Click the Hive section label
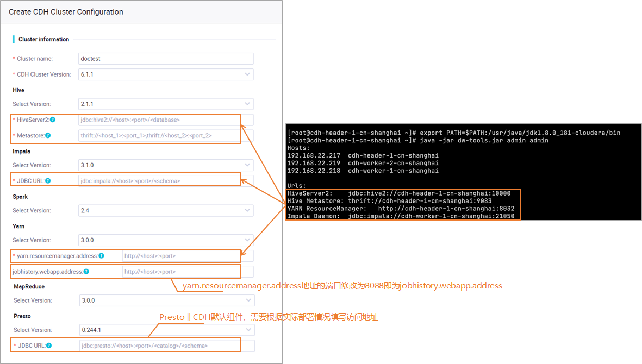Image resolution: width=642 pixels, height=364 pixels. [18, 90]
